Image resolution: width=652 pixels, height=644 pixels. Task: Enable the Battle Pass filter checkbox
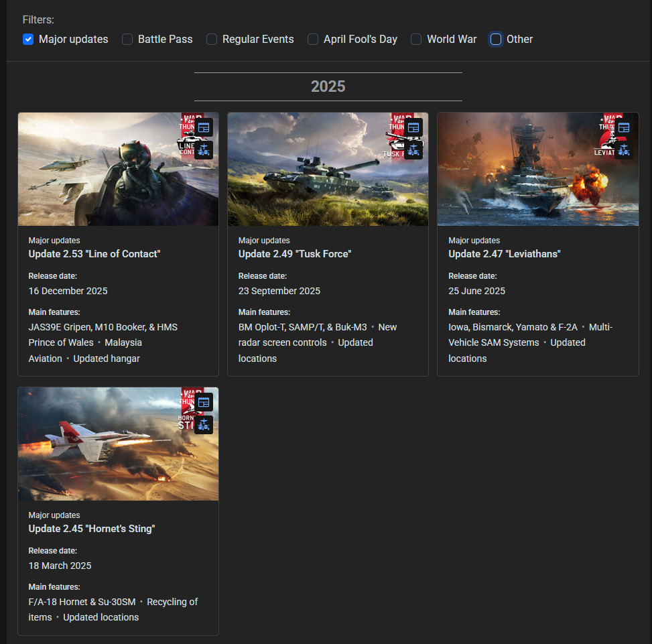[x=127, y=40]
